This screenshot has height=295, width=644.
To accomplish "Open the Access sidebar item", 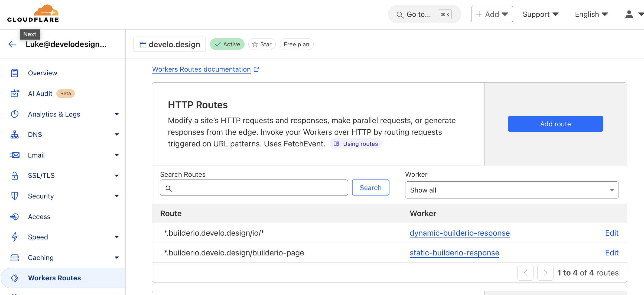I will pyautogui.click(x=39, y=217).
